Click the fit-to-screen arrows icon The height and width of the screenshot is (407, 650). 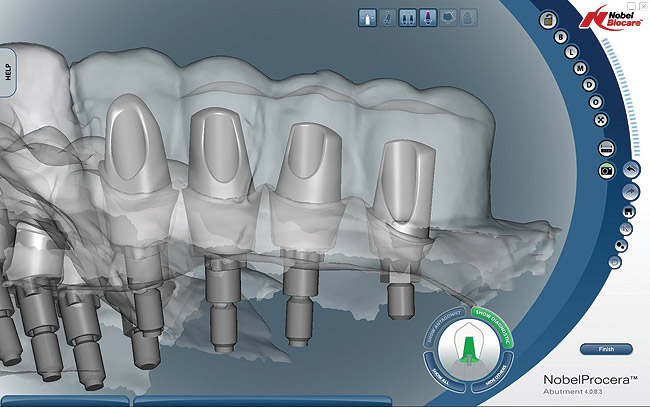tap(601, 120)
